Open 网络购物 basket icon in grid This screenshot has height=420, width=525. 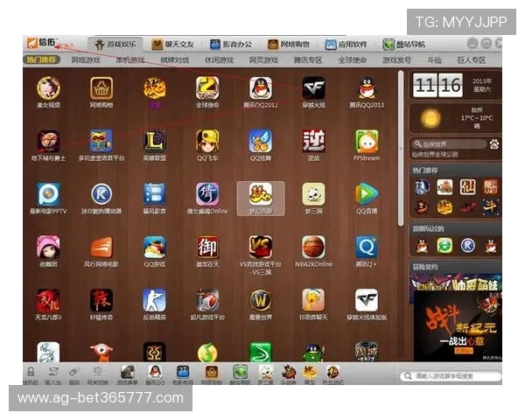pos(101,87)
